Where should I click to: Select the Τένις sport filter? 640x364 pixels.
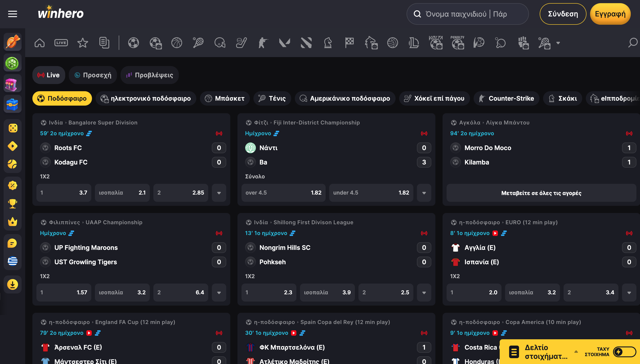tap(272, 98)
